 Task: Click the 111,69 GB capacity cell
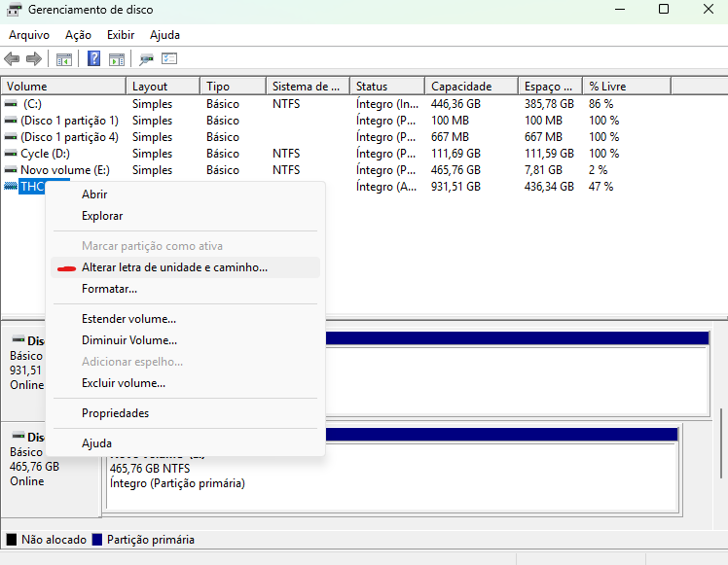click(455, 154)
